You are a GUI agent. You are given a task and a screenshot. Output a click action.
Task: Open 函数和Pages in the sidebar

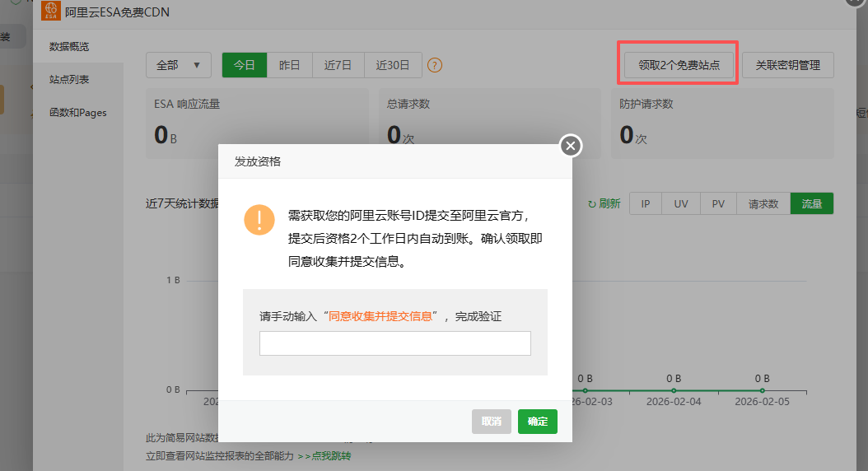click(77, 113)
